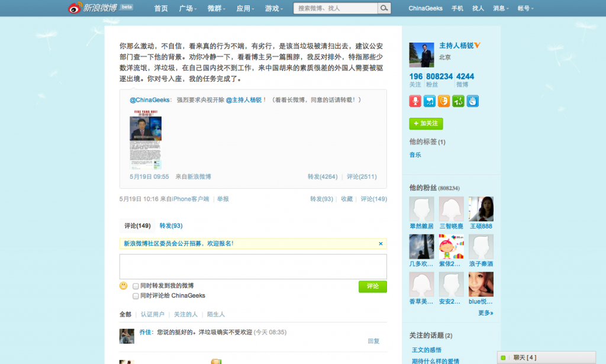Submit with the green 评论 button

tap(372, 286)
